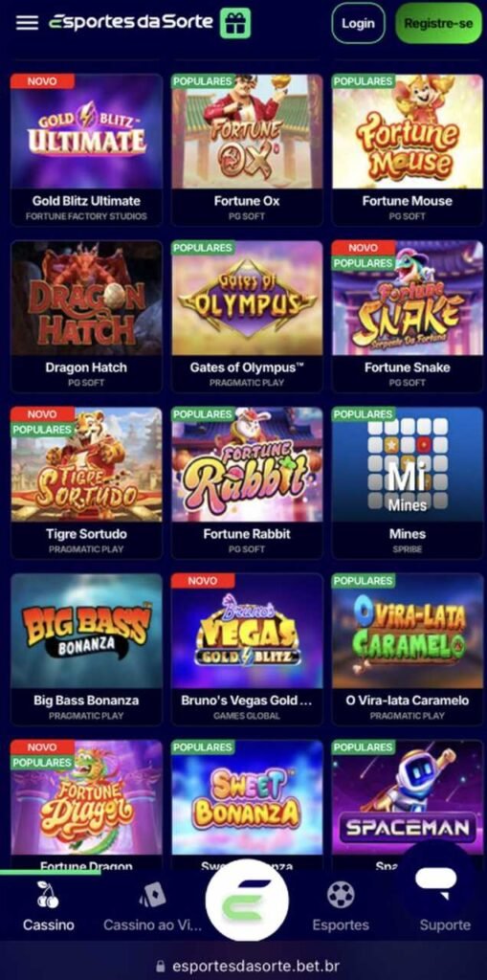Viewport: 487px width, 980px height.
Task: Click the Registre-se button
Action: point(439,23)
